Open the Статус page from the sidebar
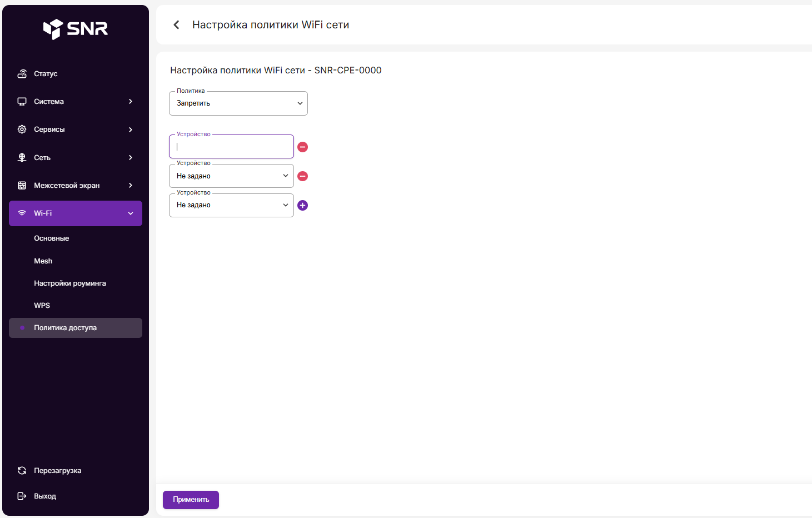The height and width of the screenshot is (518, 812). (46, 74)
